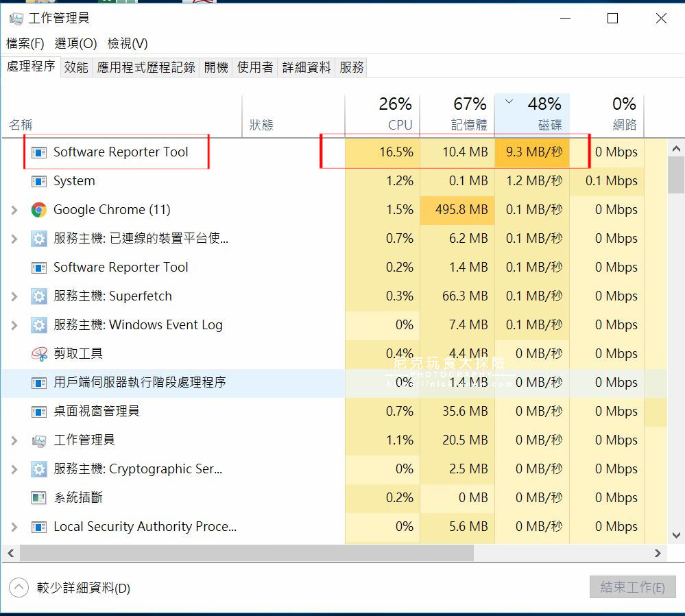Select the System process icon

(39, 181)
